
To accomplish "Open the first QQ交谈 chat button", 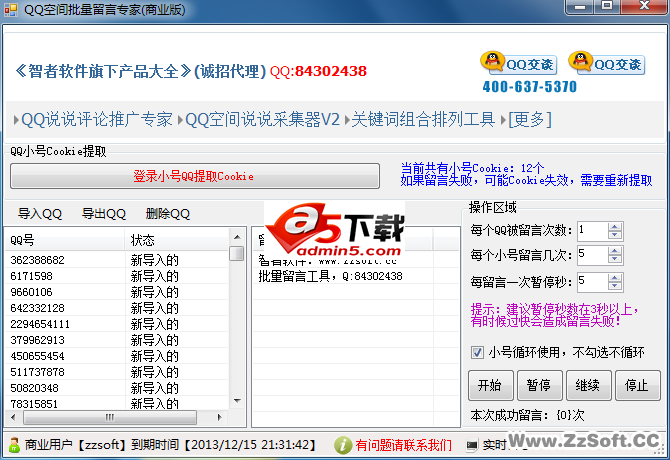I will 519,63.
